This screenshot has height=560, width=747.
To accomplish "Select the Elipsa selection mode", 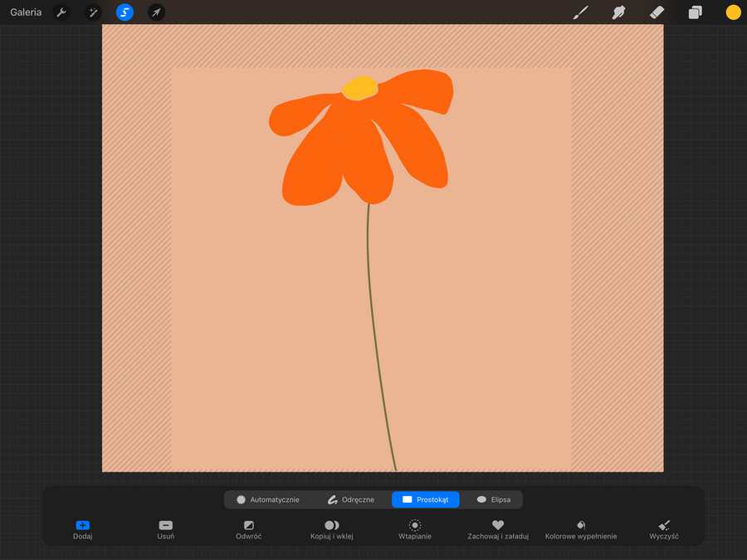I will click(x=493, y=499).
